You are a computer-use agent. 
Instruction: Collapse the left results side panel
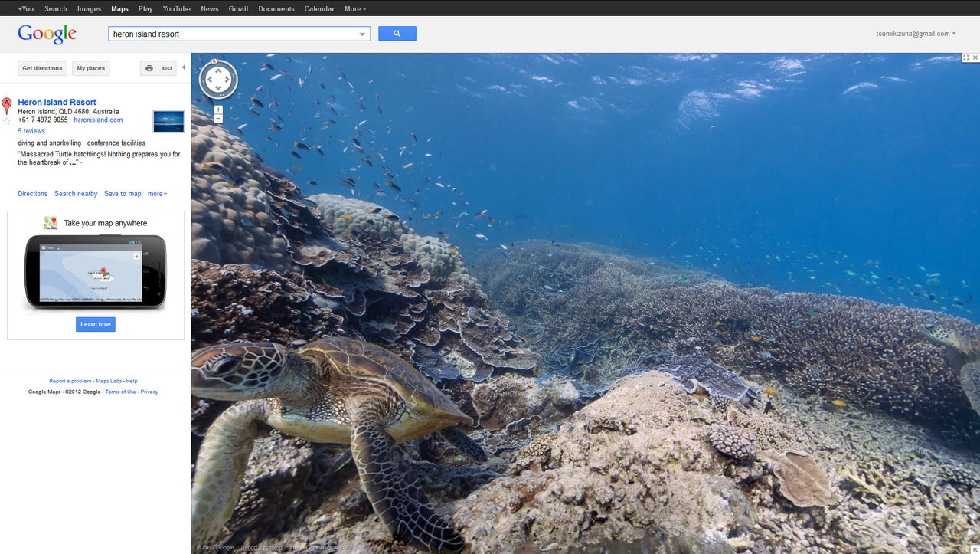coord(184,67)
